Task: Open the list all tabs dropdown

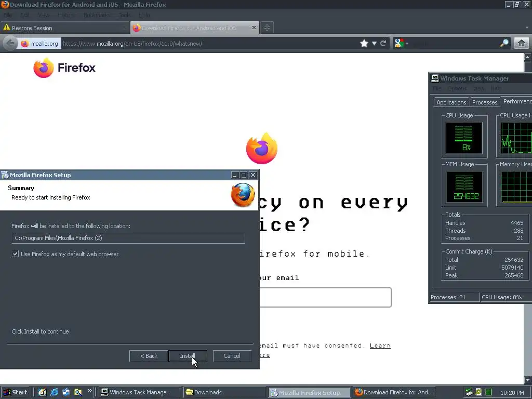Action: (527, 28)
